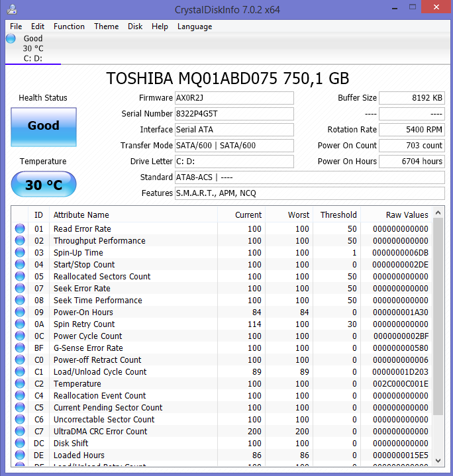Select the Good 30 °C C: D: disk tab
Screen dimensions: 453x476
[x=33, y=48]
